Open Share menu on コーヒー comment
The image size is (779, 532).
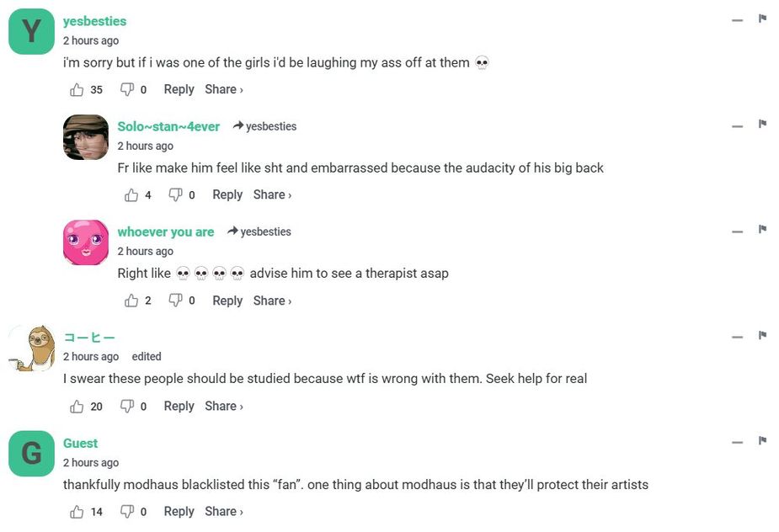(223, 406)
